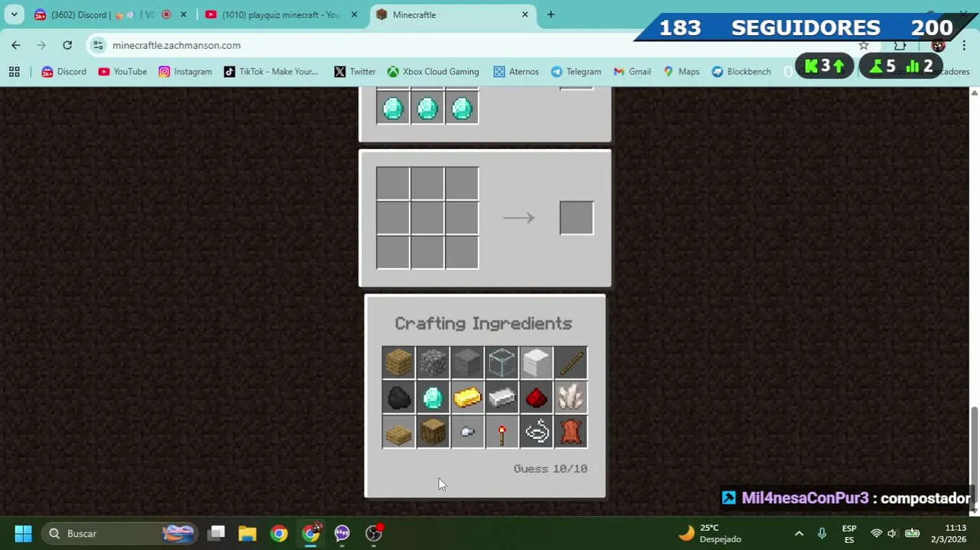The height and width of the screenshot is (550, 980).
Task: Open the Instagram bookmark
Action: [x=185, y=71]
